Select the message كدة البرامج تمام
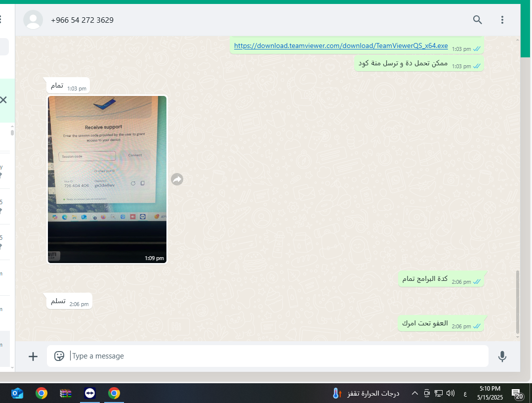532x403 pixels. click(x=441, y=279)
